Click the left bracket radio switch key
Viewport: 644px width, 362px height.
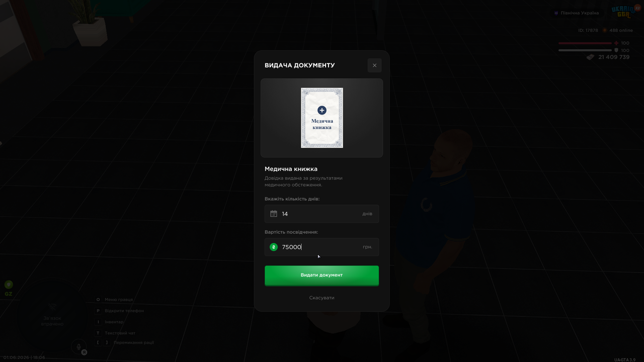coord(98,342)
